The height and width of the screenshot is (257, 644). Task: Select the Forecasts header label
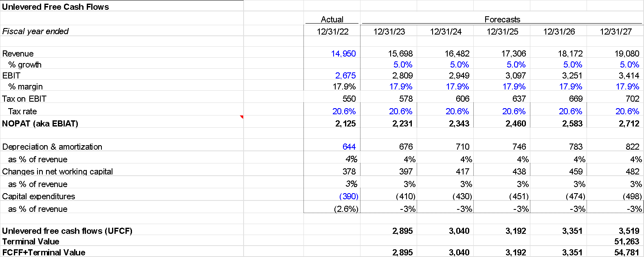tap(502, 20)
